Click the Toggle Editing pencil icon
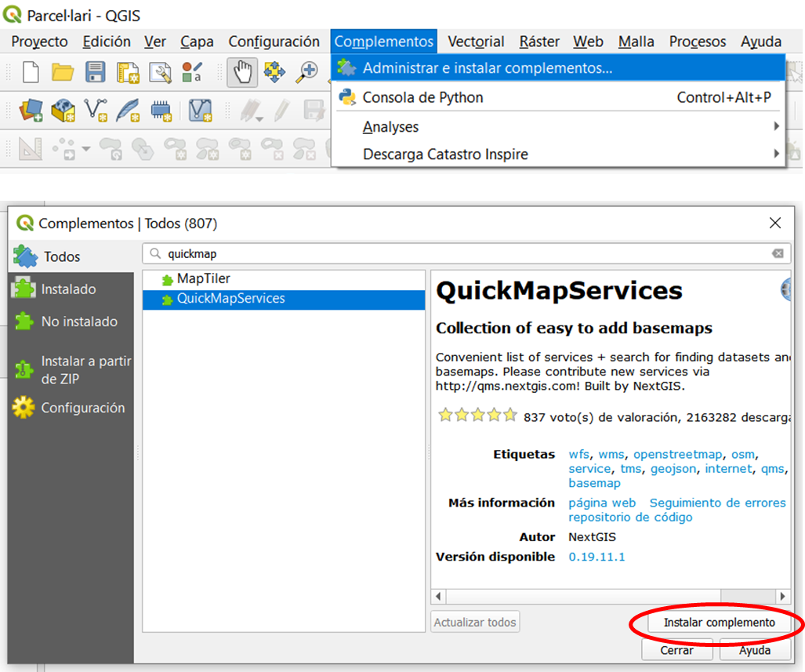The height and width of the screenshot is (672, 805). click(x=282, y=111)
